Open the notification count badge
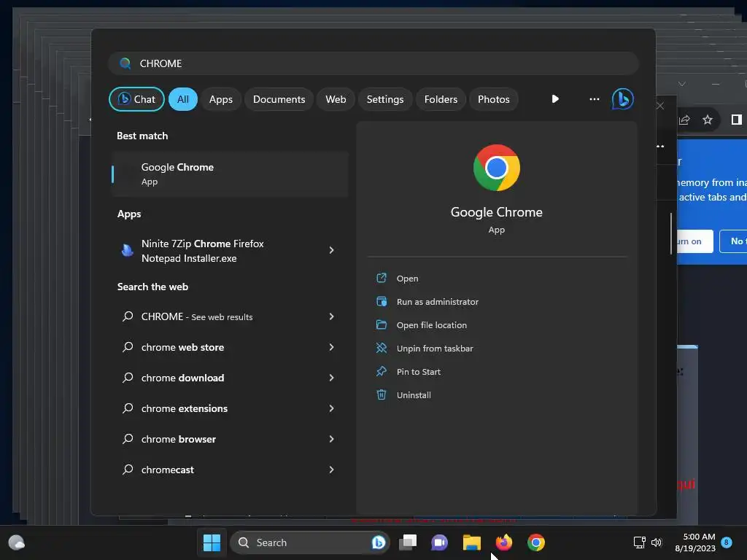Image resolution: width=747 pixels, height=560 pixels. [727, 542]
